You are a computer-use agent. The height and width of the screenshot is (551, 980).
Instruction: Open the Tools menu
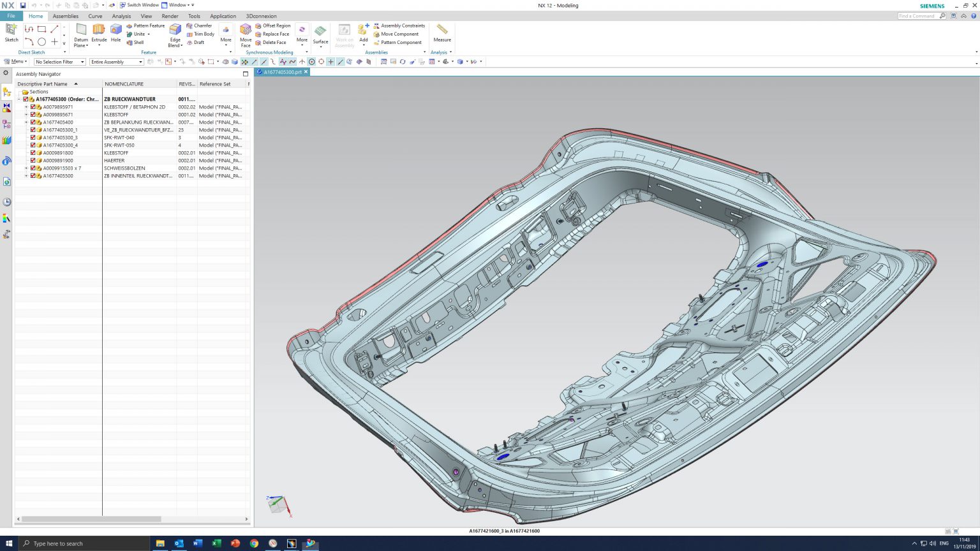[x=194, y=16]
